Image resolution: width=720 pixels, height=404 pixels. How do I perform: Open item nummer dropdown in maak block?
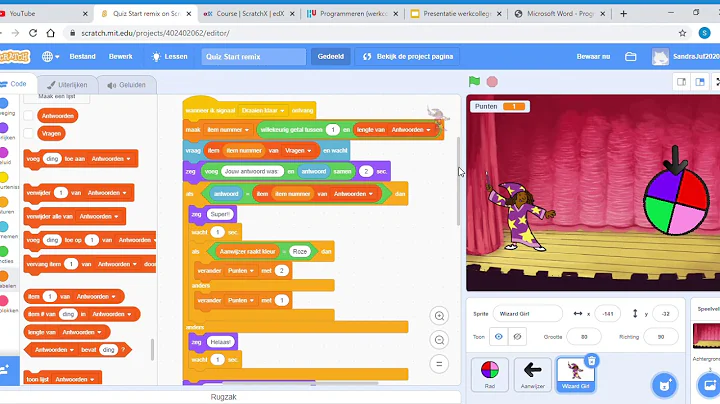point(228,130)
